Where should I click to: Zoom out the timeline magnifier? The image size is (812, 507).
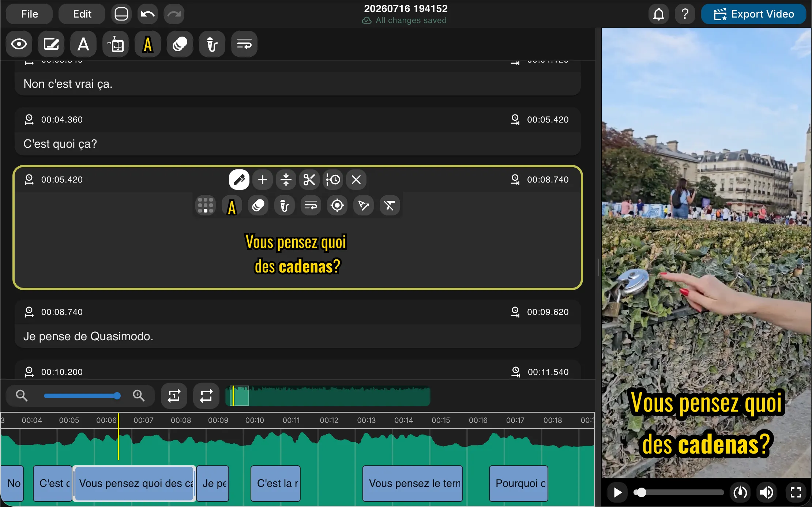click(x=22, y=395)
